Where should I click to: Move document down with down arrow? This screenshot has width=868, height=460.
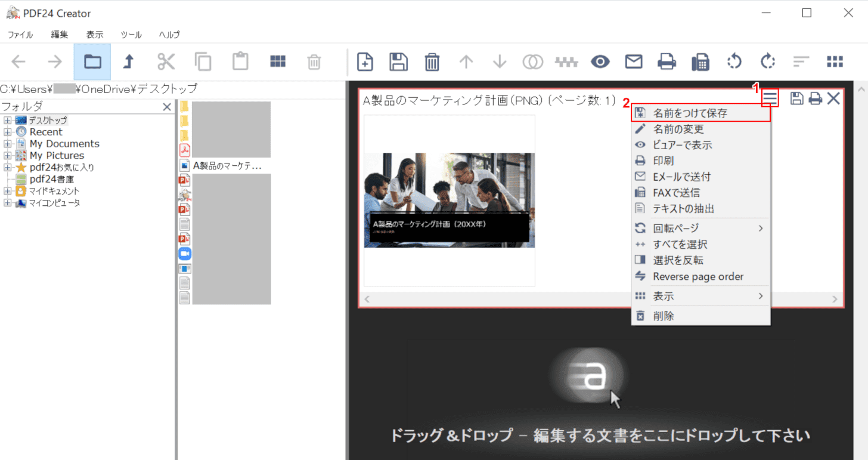point(500,61)
